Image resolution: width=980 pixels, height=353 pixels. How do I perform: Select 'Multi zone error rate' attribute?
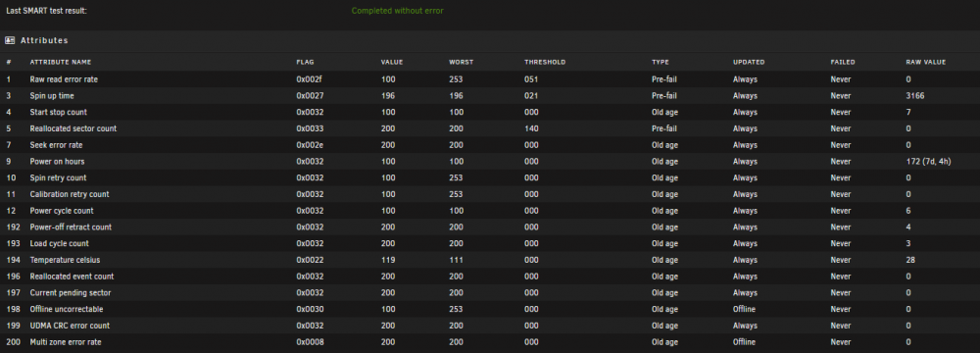[66, 342]
